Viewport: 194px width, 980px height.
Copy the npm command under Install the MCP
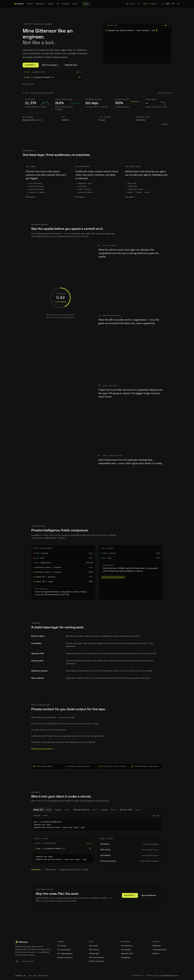click(90, 848)
